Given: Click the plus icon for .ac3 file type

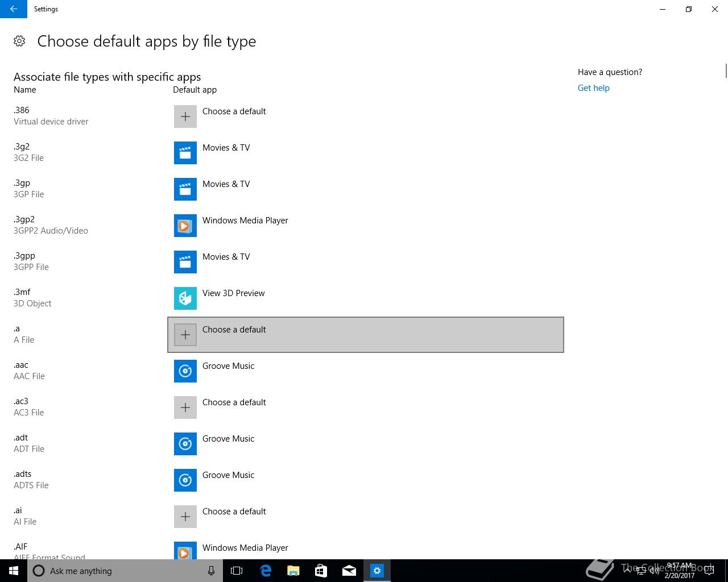Looking at the screenshot, I should [x=185, y=408].
